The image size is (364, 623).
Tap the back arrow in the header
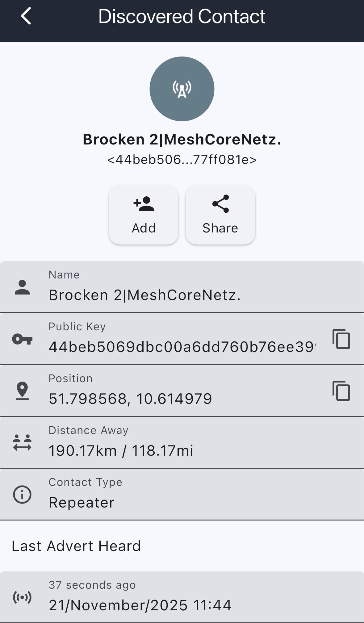tap(26, 16)
